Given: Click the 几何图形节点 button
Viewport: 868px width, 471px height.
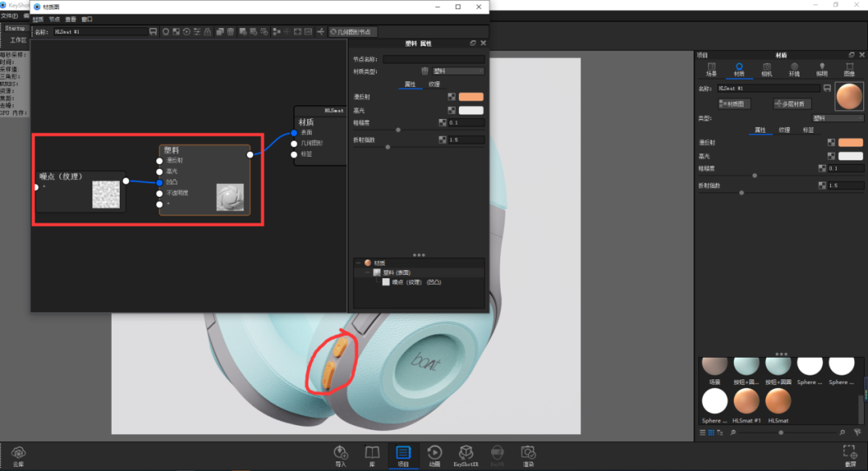Looking at the screenshot, I should [x=353, y=32].
